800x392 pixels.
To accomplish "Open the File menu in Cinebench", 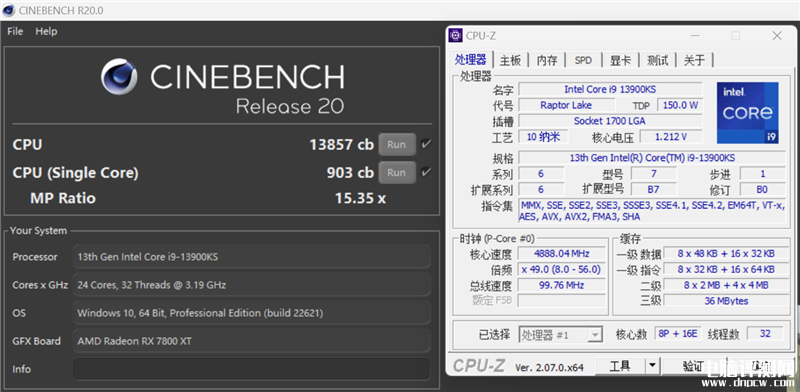I will [x=15, y=32].
